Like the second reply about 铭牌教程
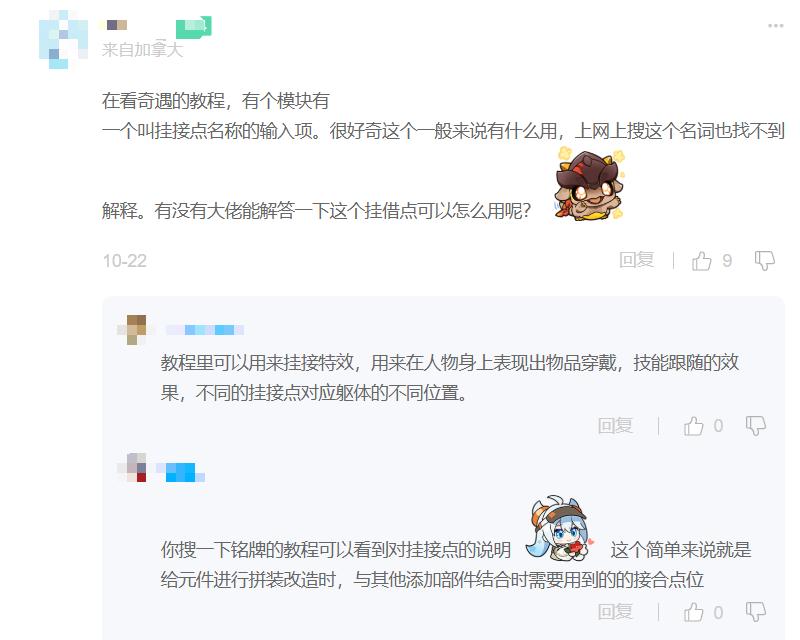Viewport: 800px width, 640px height. click(x=693, y=611)
